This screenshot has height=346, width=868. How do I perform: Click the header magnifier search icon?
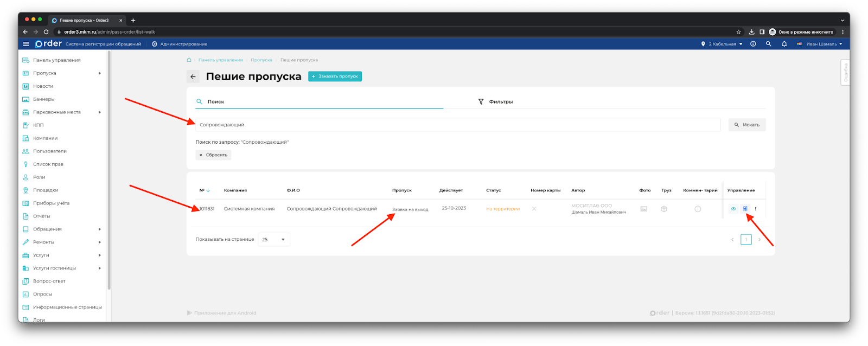(x=768, y=44)
